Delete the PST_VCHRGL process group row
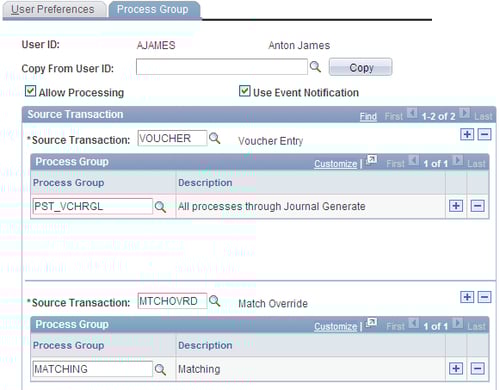 click(x=477, y=206)
